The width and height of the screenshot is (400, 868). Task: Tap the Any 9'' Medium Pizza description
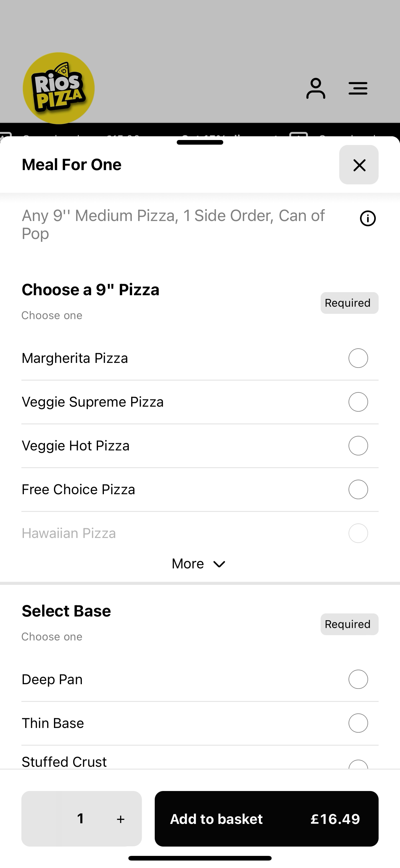(173, 224)
